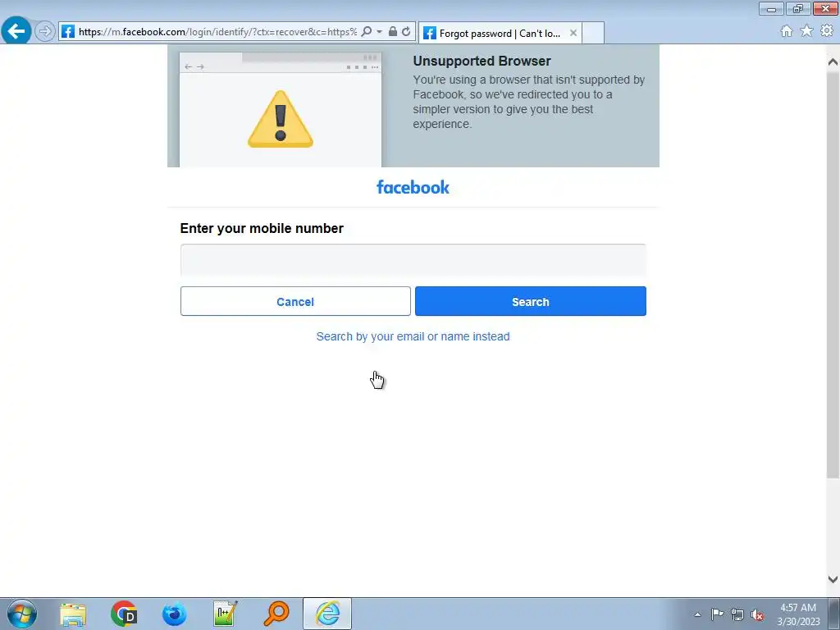Refresh the page with reload icon
The image size is (840, 630).
[x=406, y=32]
